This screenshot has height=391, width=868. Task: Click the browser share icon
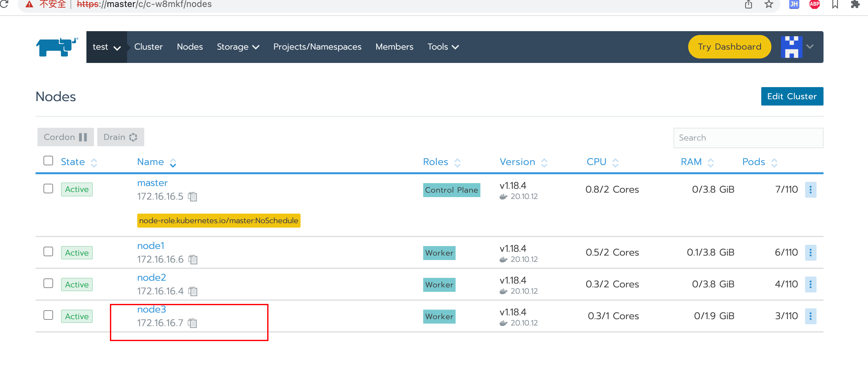point(748,4)
